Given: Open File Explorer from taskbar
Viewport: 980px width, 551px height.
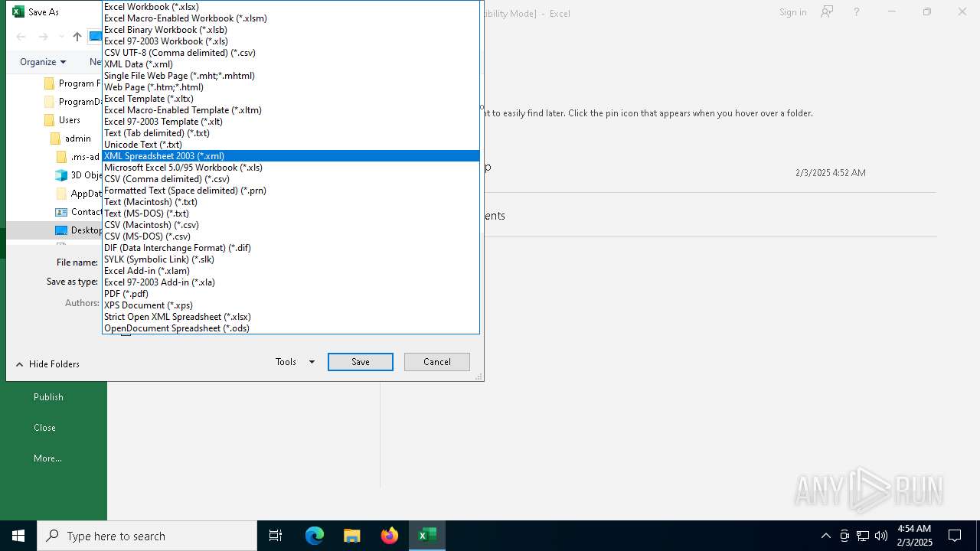Looking at the screenshot, I should click(x=352, y=536).
